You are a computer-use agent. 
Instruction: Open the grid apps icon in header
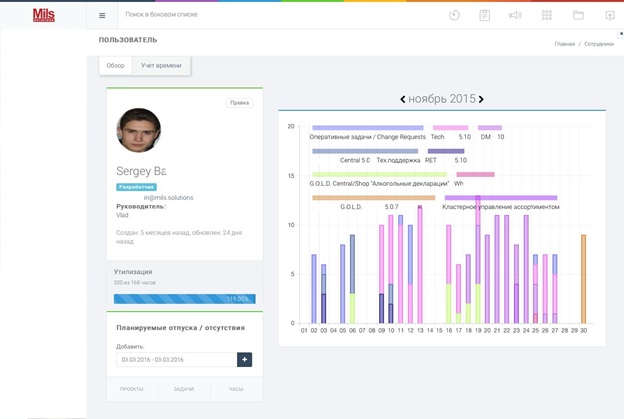(x=547, y=16)
